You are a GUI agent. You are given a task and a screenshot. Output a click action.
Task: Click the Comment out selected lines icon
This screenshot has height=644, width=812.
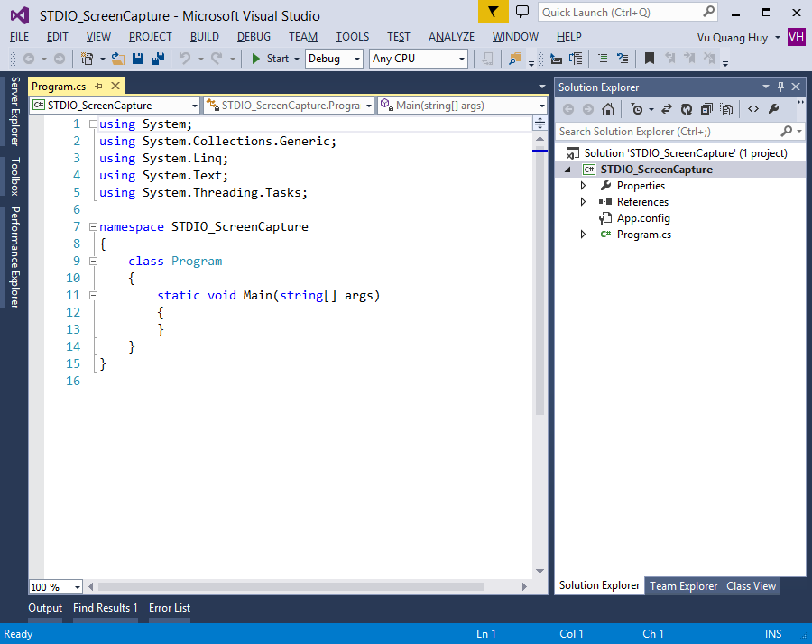pyautogui.click(x=603, y=59)
